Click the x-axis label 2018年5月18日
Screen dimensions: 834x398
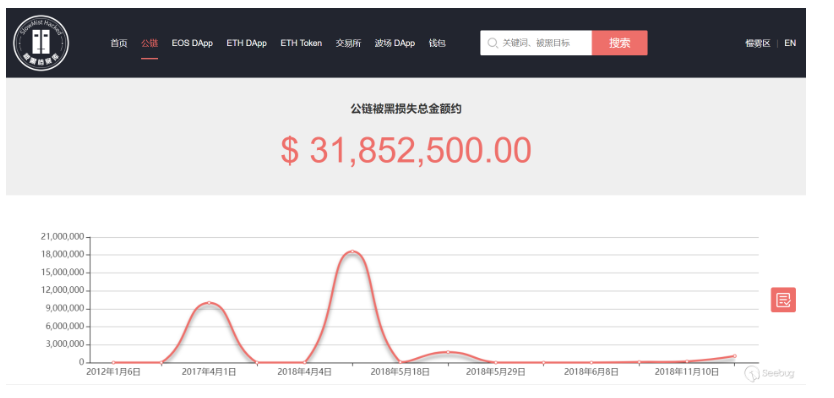[400, 372]
